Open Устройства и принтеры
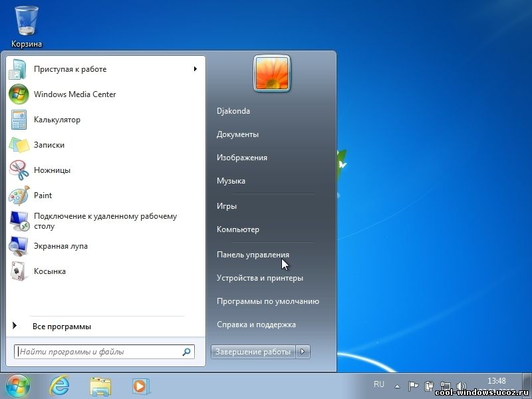Screen dimensions: 532x399 click(260, 278)
